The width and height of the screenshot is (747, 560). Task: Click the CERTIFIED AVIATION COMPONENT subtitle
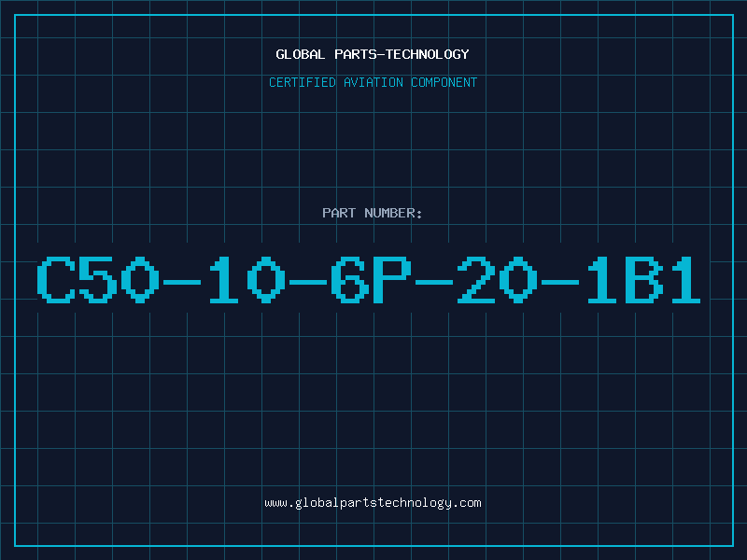click(x=373, y=82)
